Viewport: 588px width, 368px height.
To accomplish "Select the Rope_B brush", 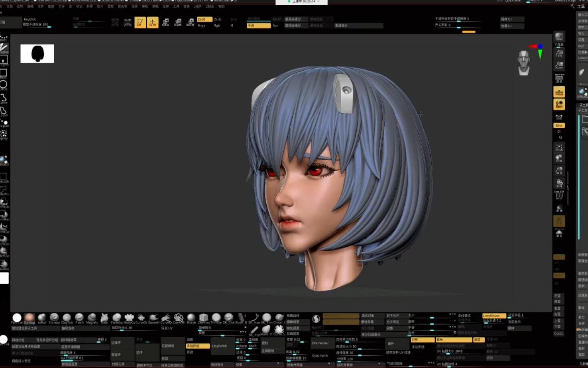I will (x=241, y=319).
